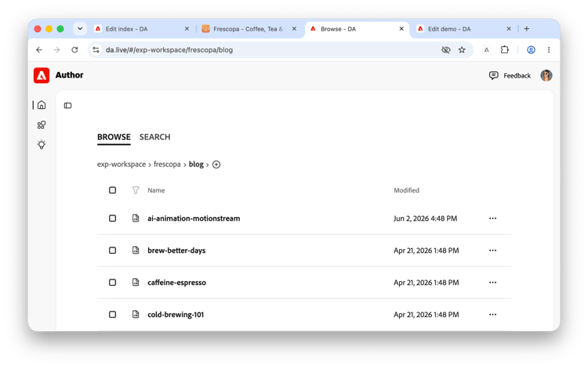Check the caffeine-espresso checkbox
Screen dimensions: 588x368
(112, 283)
